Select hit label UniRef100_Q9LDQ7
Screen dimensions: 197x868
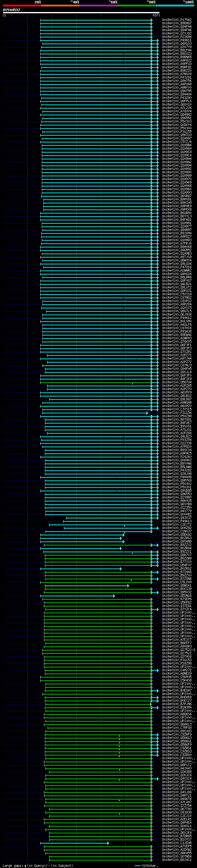click(x=176, y=399)
